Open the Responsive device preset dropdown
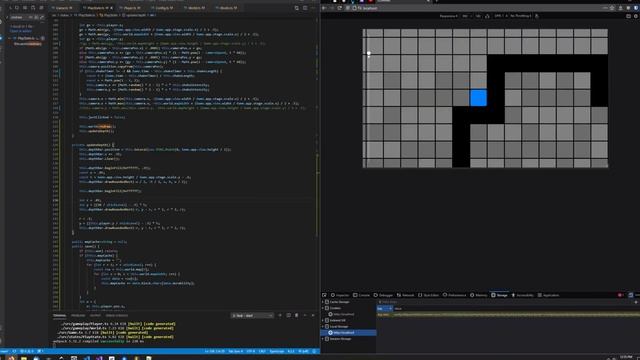The width and height of the screenshot is (640, 360). [448, 16]
